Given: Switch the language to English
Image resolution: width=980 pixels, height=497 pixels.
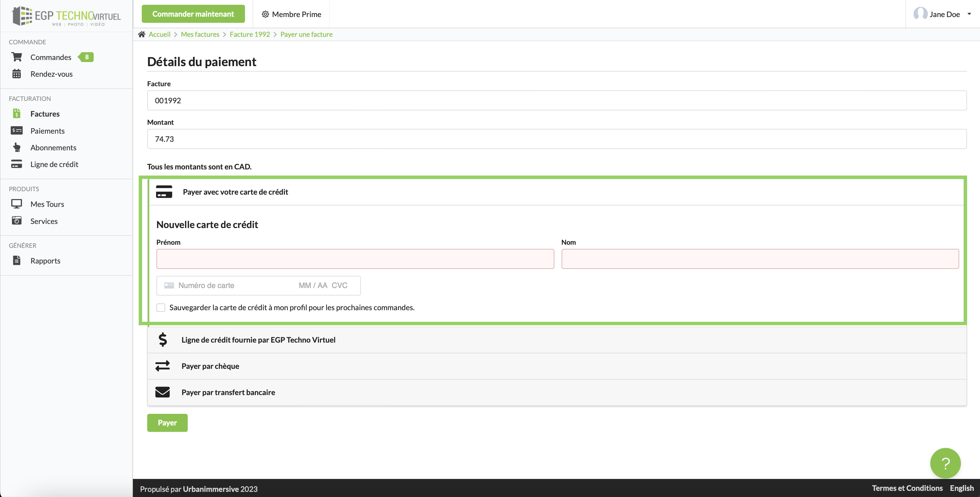Looking at the screenshot, I should coord(961,488).
